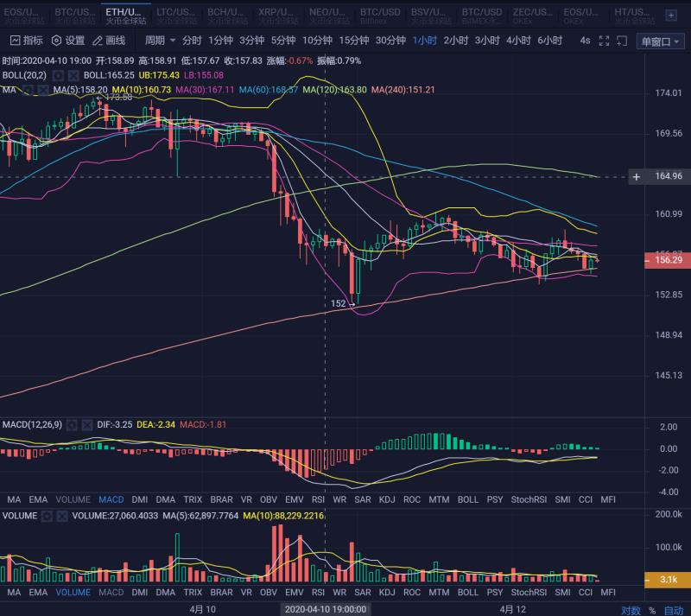The image size is (691, 616).
Task: Remove the BOLL indicator overlay
Action: [x=73, y=75]
